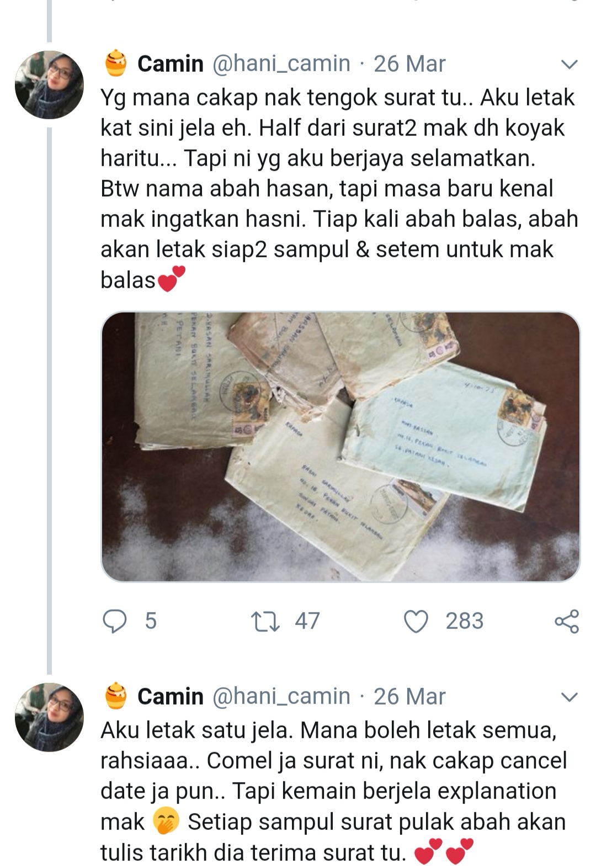The image size is (596, 868).
Task: Retweet the first Camin tweet
Action: click(x=265, y=621)
